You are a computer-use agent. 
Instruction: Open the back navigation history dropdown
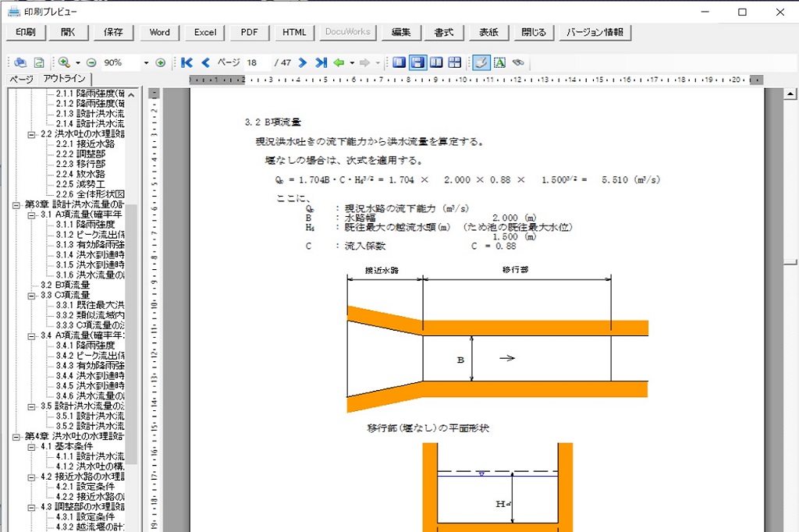coord(352,62)
